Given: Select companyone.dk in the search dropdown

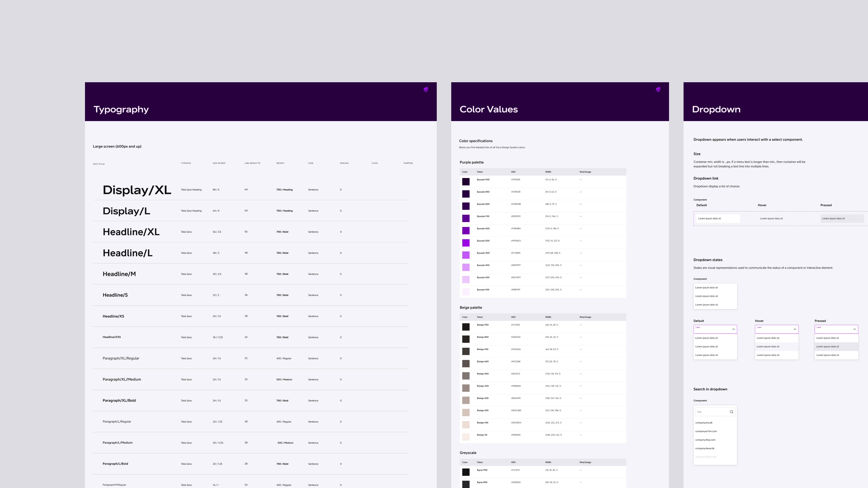Looking at the screenshot, I should coord(704,423).
